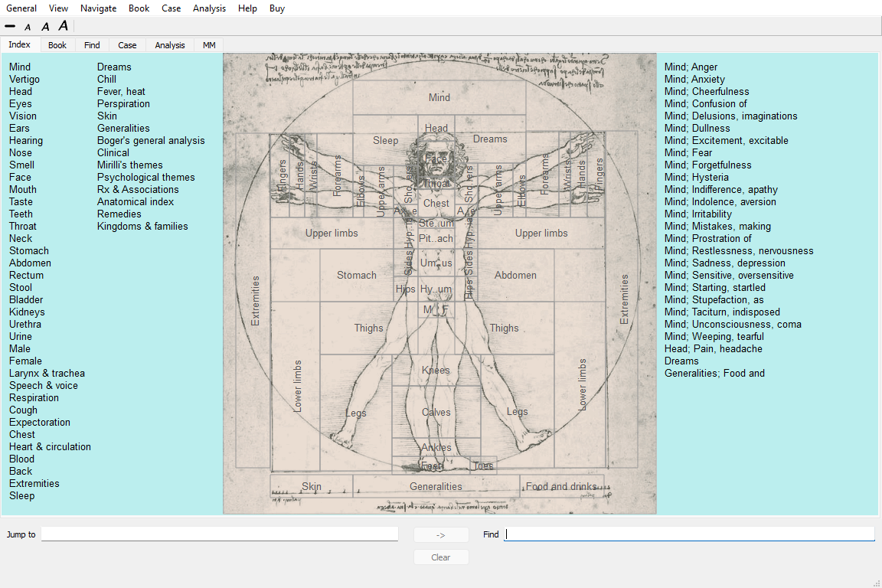Screen dimensions: 882x588
Task: Click the Food and drinks region on the diagram
Action: [561, 487]
